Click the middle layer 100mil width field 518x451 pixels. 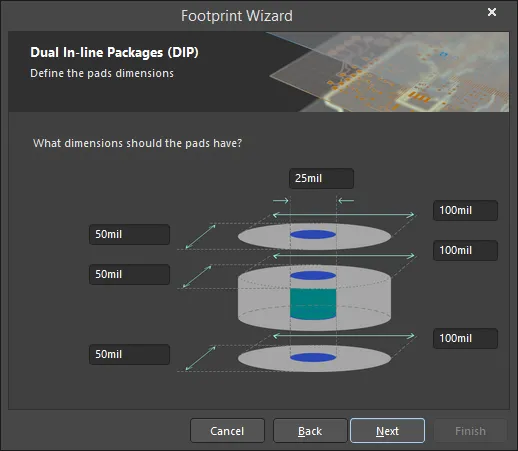click(x=465, y=250)
